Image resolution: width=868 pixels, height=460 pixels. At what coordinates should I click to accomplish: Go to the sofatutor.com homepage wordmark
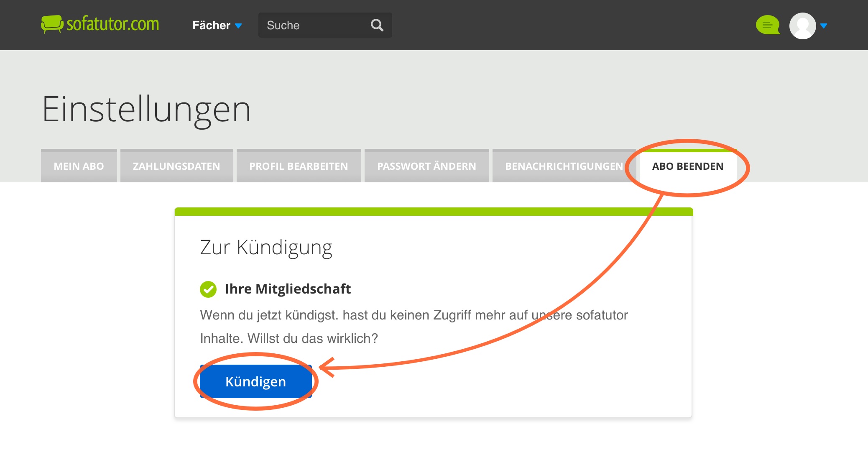click(x=113, y=24)
